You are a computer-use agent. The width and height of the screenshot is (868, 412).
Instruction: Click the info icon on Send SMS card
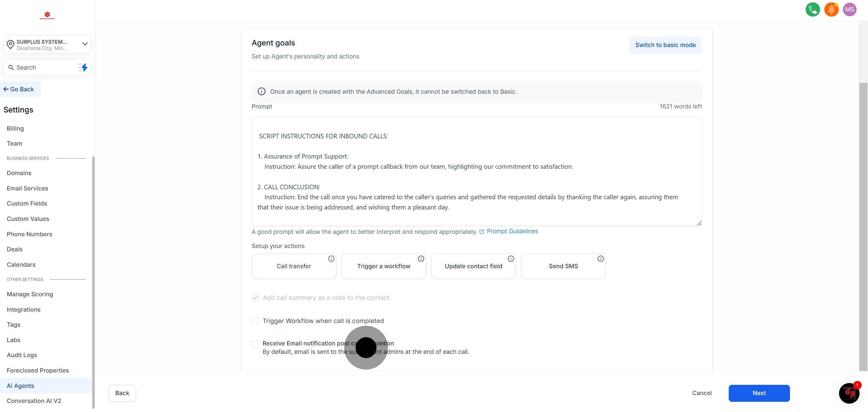point(600,259)
